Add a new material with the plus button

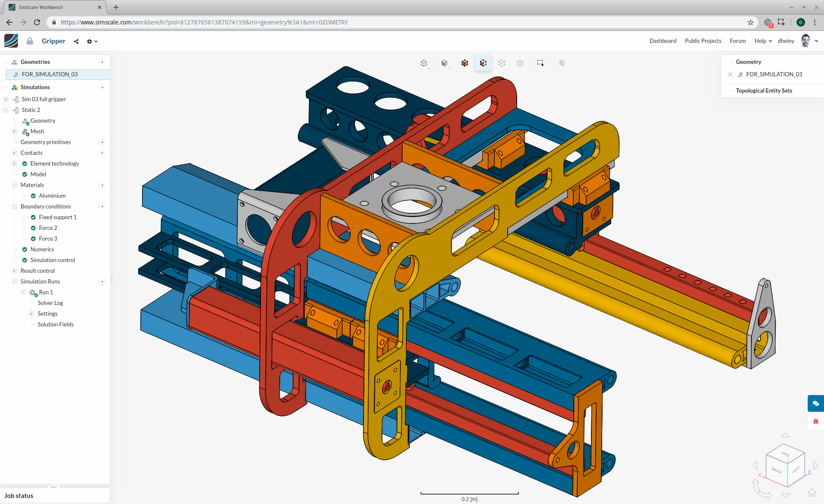click(103, 185)
